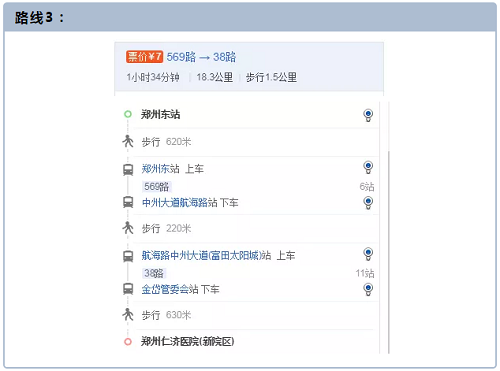The height and width of the screenshot is (371, 500).
Task: Click map pin beside 中州大道航海路站 下车
Action: (x=368, y=203)
